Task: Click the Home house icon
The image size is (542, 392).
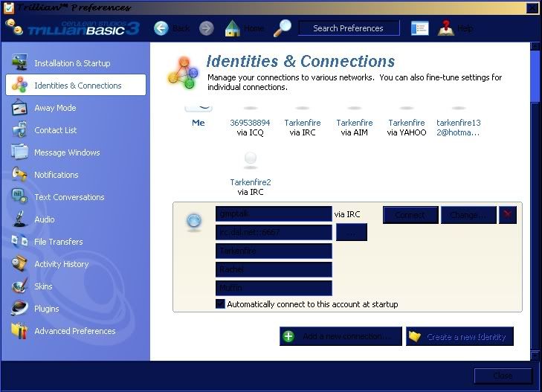Action: (x=232, y=28)
